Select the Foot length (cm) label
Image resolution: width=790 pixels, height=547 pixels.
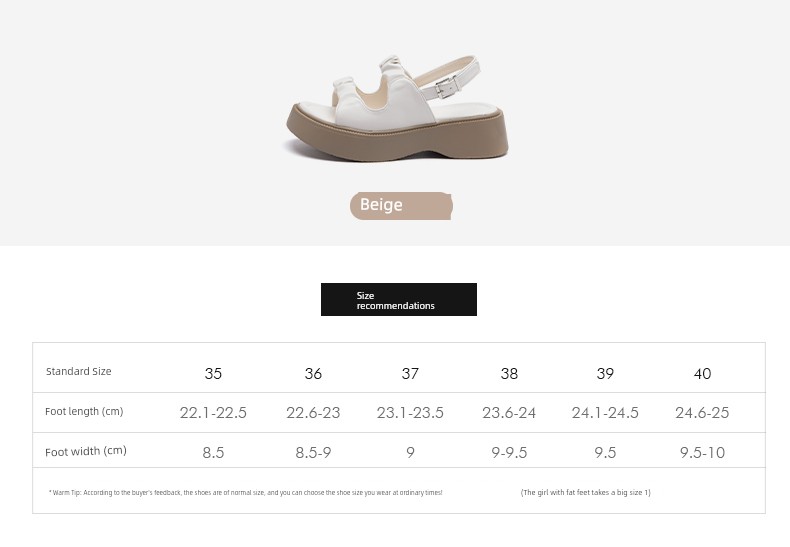(84, 411)
